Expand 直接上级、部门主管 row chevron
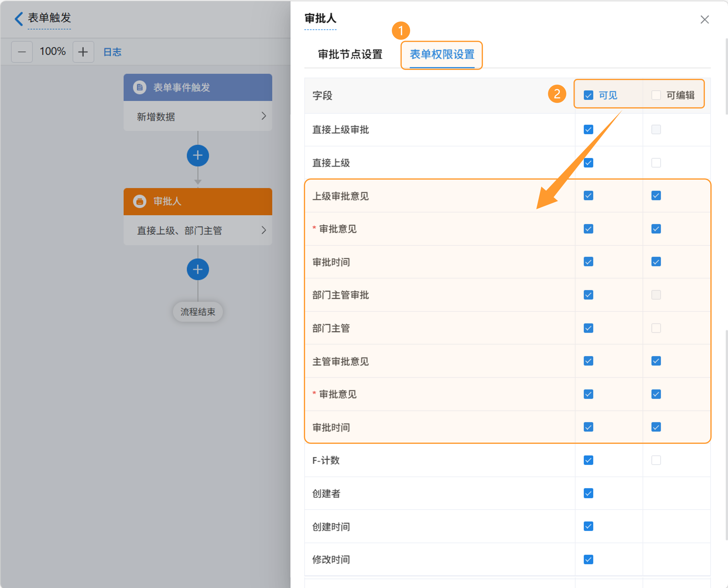The width and height of the screenshot is (728, 588). (x=263, y=230)
